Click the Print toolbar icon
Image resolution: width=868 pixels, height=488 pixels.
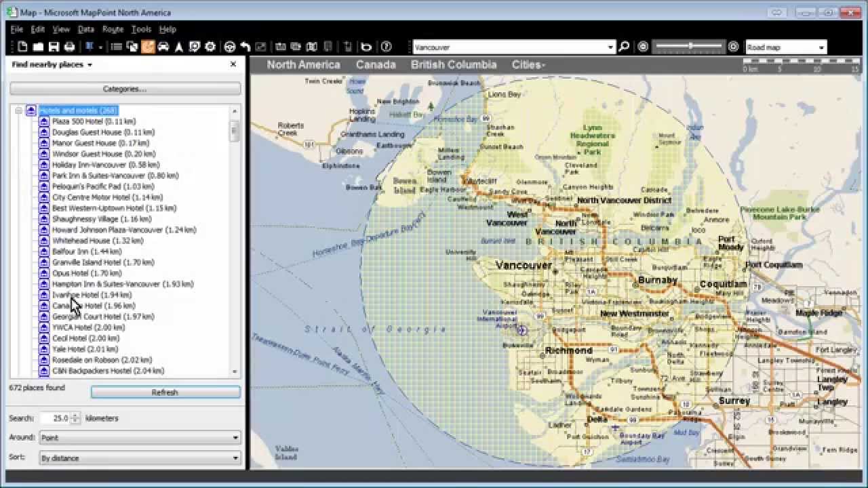point(68,47)
